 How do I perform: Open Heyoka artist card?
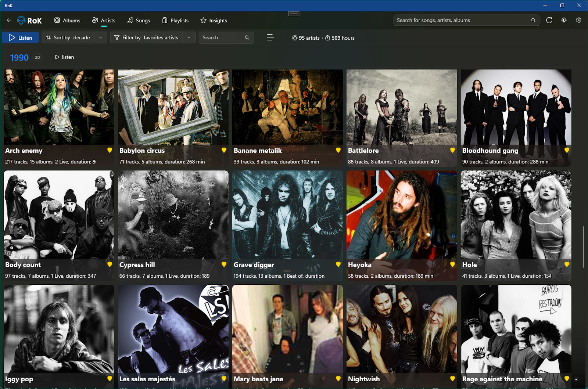[402, 226]
